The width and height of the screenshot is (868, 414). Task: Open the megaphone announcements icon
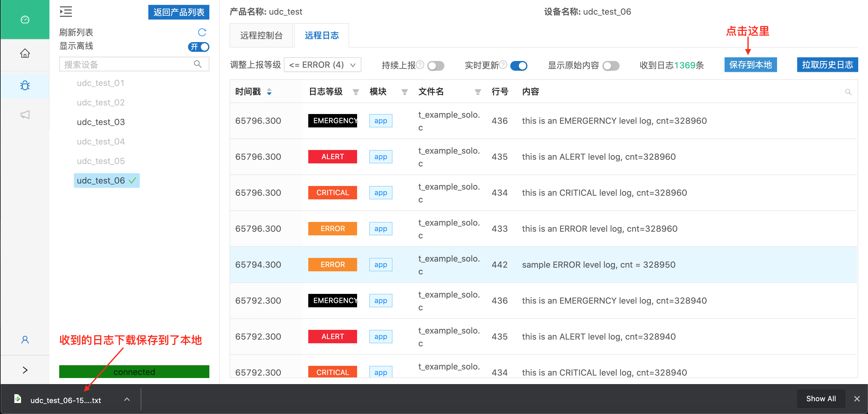[x=25, y=115]
